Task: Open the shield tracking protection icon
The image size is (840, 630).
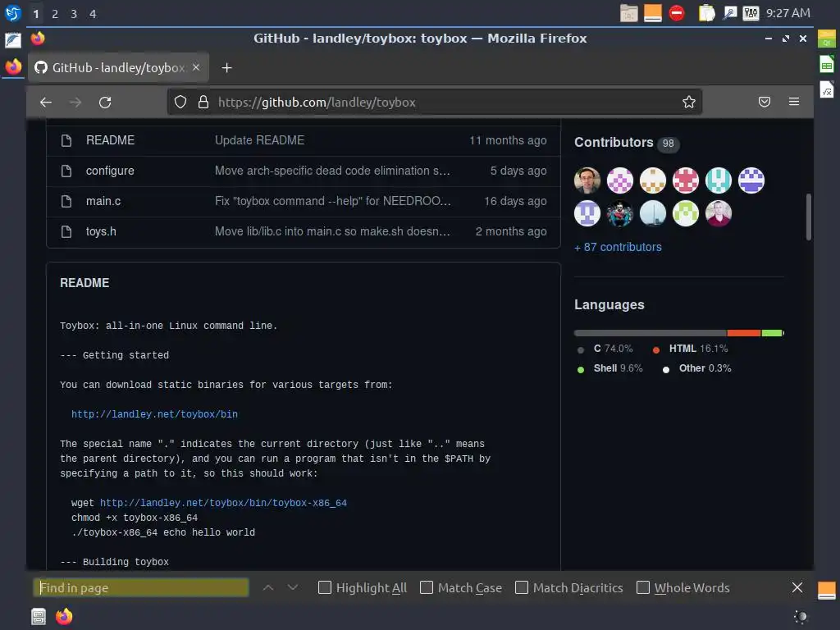Action: [x=180, y=102]
